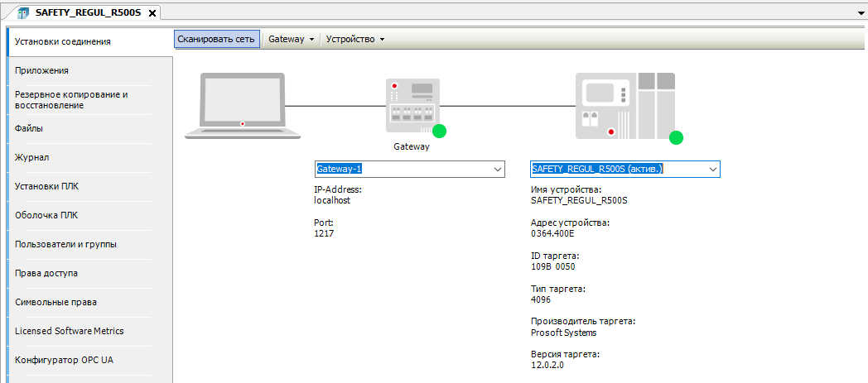868x383 pixels.
Task: Click the Gateway device icon
Action: 411,105
